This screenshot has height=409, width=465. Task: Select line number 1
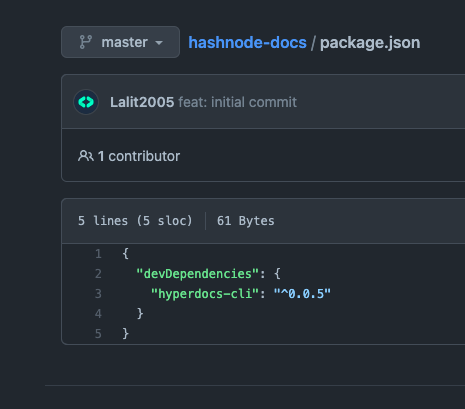(x=98, y=254)
